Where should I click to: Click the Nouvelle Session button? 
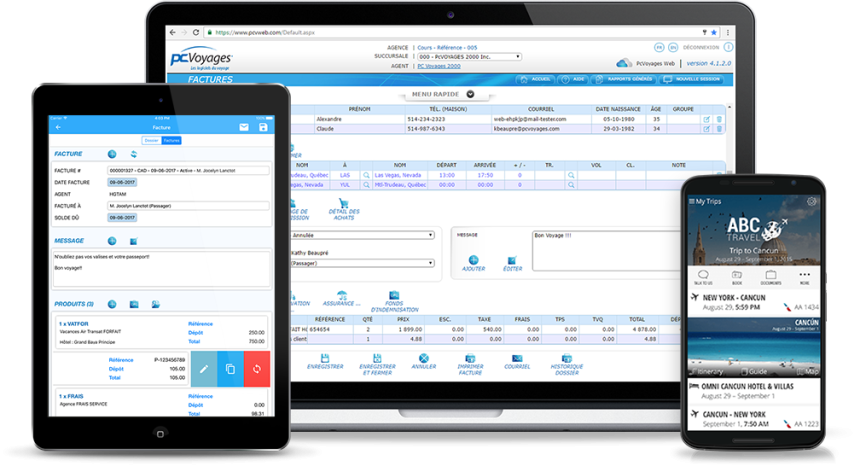coord(697,79)
